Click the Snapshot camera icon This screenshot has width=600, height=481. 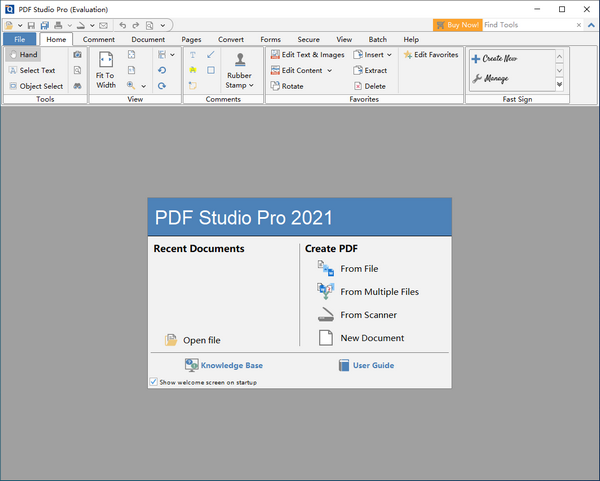tap(77, 55)
